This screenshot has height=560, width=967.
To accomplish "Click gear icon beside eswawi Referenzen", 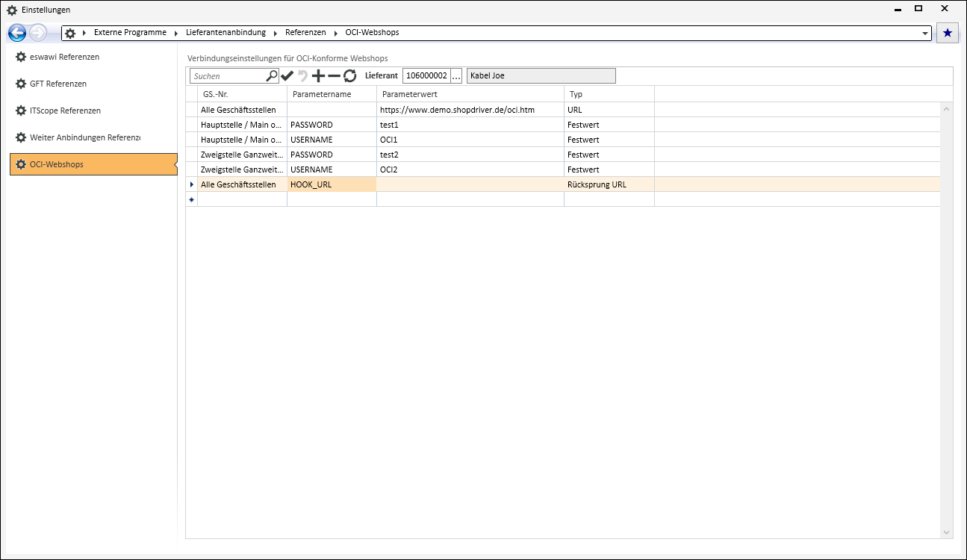I will pos(21,57).
